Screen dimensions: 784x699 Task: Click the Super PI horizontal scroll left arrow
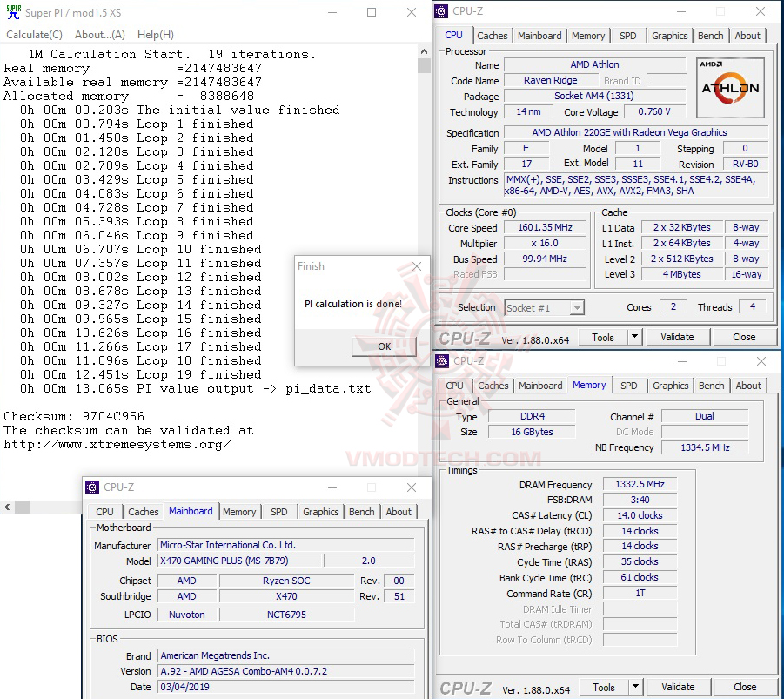(x=7, y=507)
